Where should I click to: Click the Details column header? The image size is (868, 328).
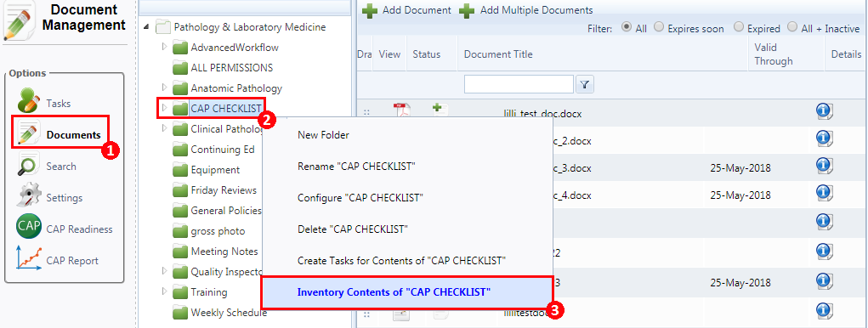click(x=846, y=54)
